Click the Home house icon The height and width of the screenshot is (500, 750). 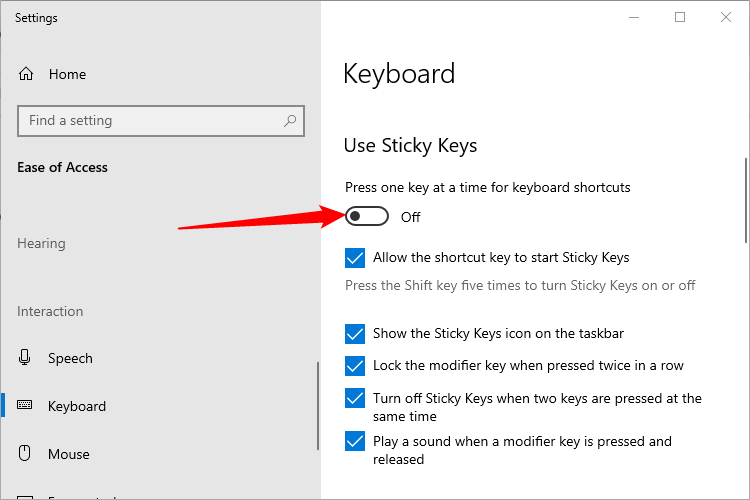point(26,74)
